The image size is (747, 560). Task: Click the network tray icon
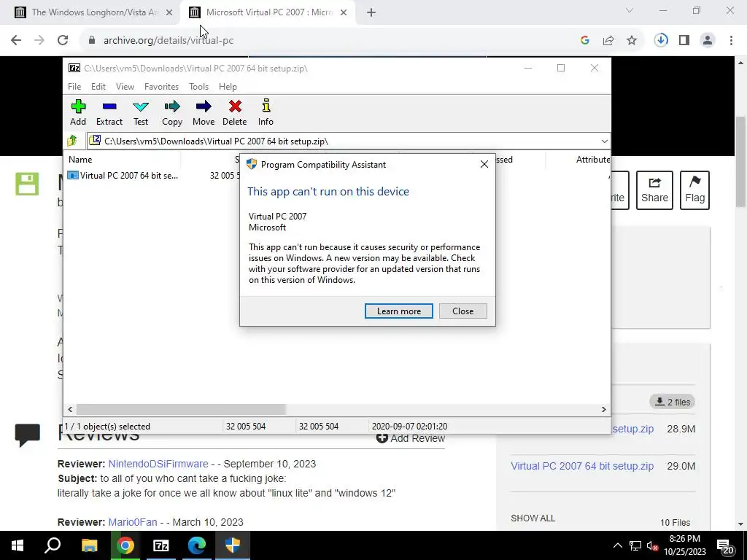coord(635,545)
